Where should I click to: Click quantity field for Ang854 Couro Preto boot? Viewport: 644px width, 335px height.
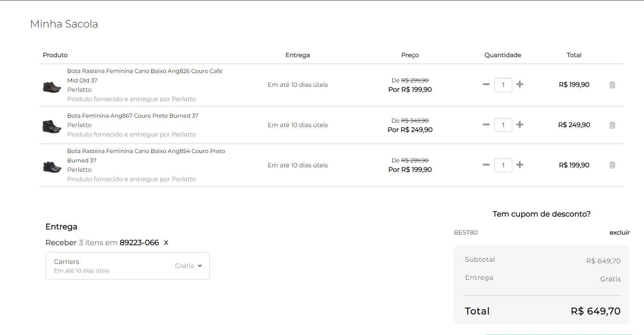[503, 165]
